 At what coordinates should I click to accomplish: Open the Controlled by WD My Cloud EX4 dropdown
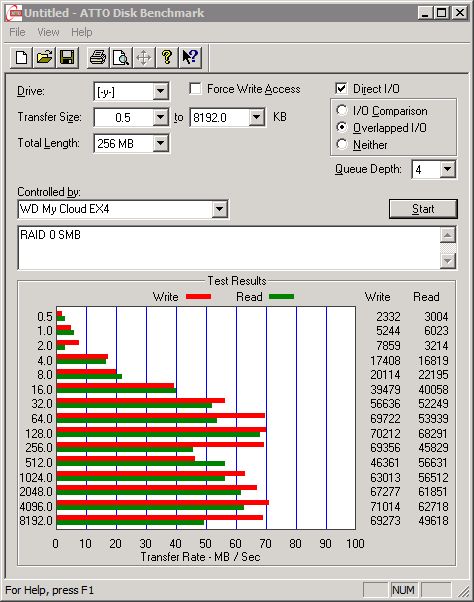(219, 209)
